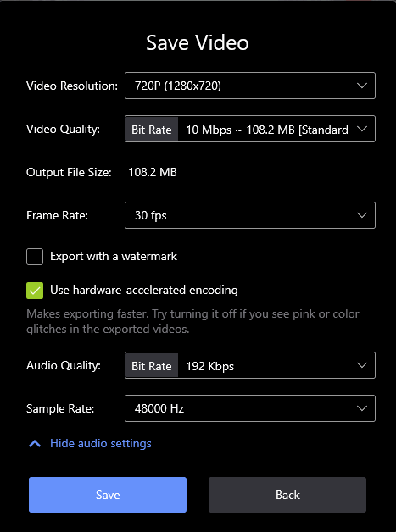Collapse section via Hide audio settings link
The width and height of the screenshot is (396, 532).
pos(101,443)
